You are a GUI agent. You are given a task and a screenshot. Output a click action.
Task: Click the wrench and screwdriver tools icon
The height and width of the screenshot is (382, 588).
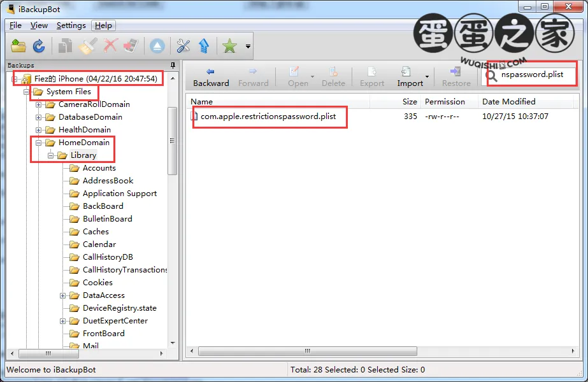click(183, 46)
